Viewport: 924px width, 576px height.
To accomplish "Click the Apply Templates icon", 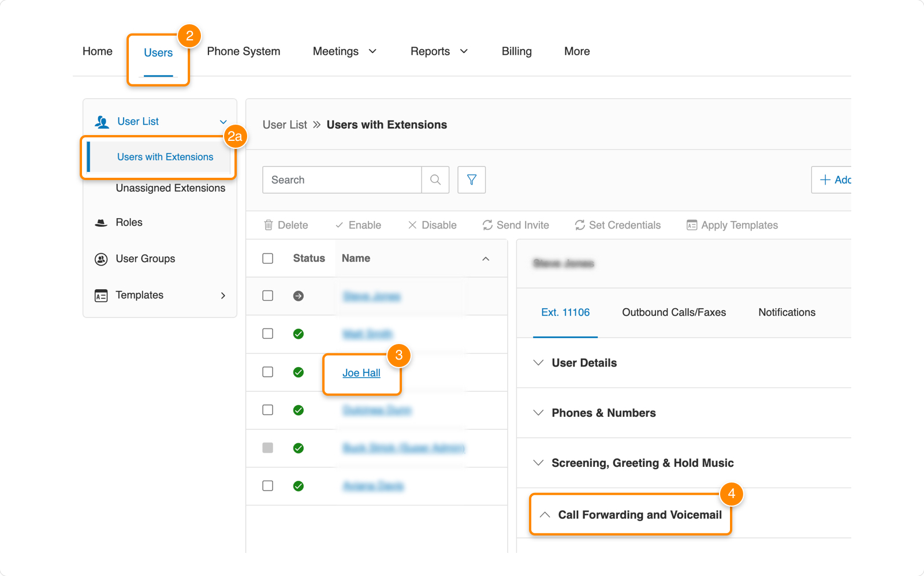I will [691, 225].
